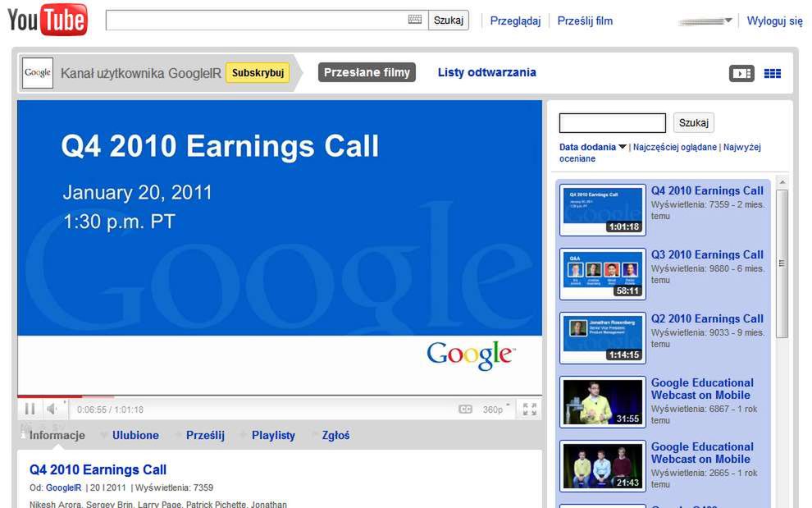
Task: Open the Informacje tab below the player
Action: tap(57, 435)
